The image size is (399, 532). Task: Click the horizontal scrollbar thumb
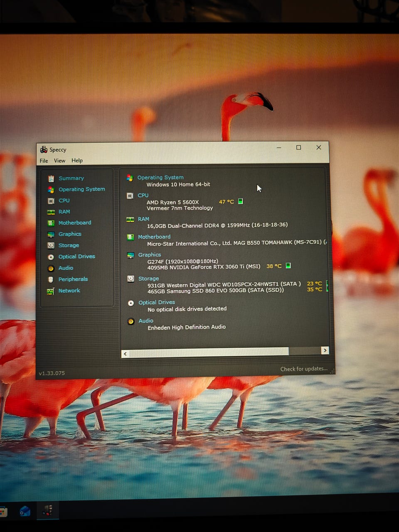(x=209, y=352)
